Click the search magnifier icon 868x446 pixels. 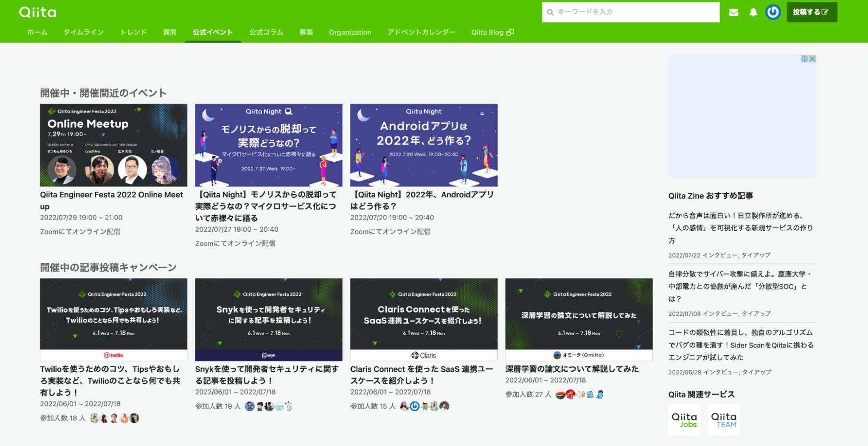pyautogui.click(x=550, y=12)
